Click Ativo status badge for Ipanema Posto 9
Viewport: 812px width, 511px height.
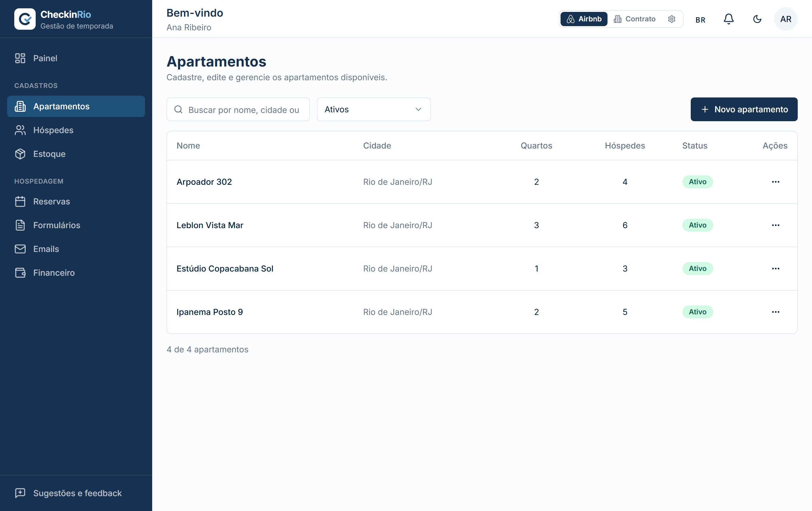point(697,312)
